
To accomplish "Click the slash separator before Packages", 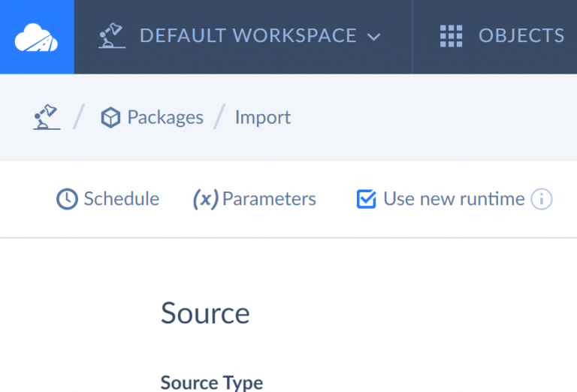I will pyautogui.click(x=80, y=118).
